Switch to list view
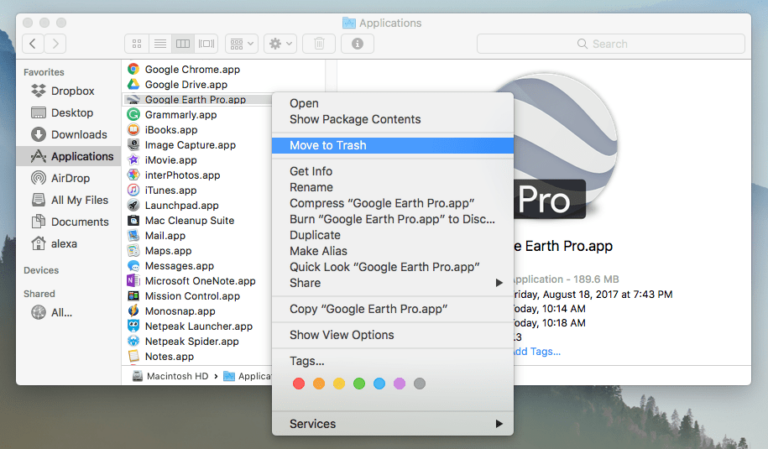Screen dimensions: 768x449 [x=160, y=44]
